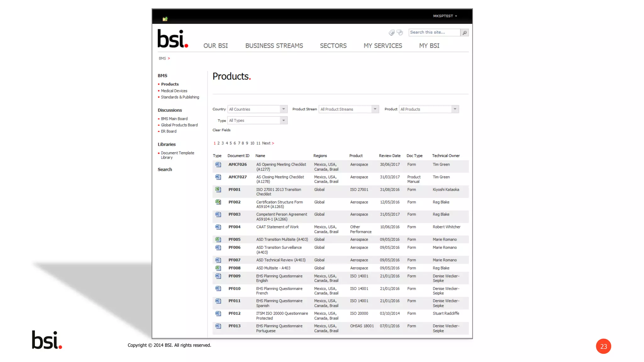The width and height of the screenshot is (644, 362).
Task: Click the bsi logo in header
Action: [x=173, y=39]
